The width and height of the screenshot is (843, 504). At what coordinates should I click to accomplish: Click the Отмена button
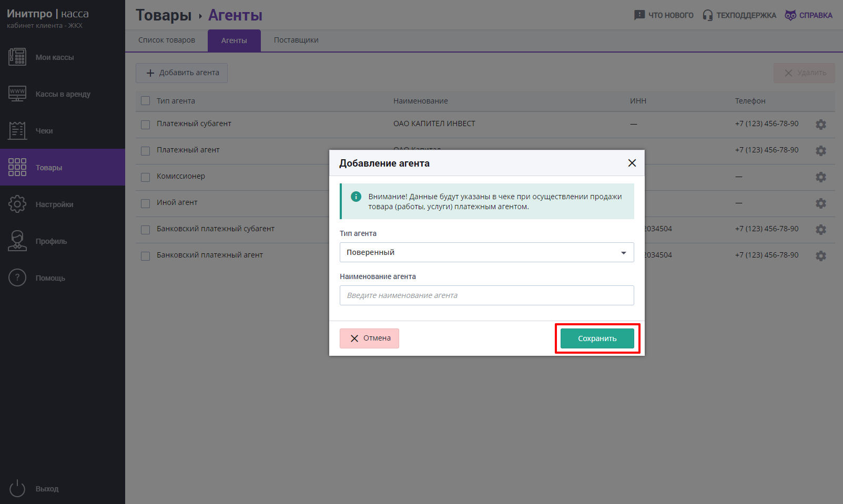pos(369,338)
